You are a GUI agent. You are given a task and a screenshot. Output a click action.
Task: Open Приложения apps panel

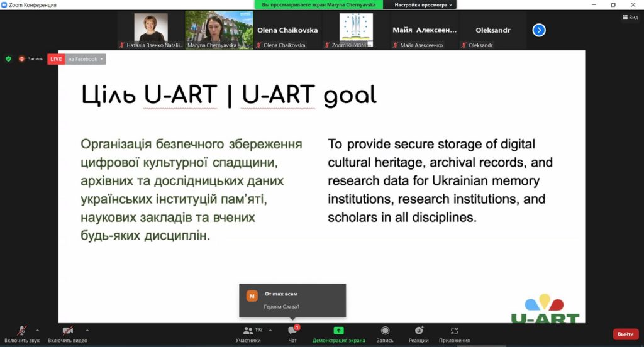tap(454, 334)
